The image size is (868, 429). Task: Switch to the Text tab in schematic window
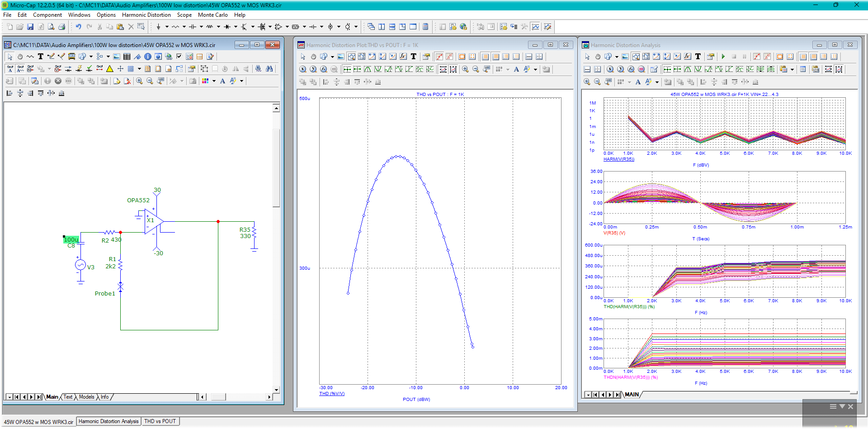(x=68, y=397)
